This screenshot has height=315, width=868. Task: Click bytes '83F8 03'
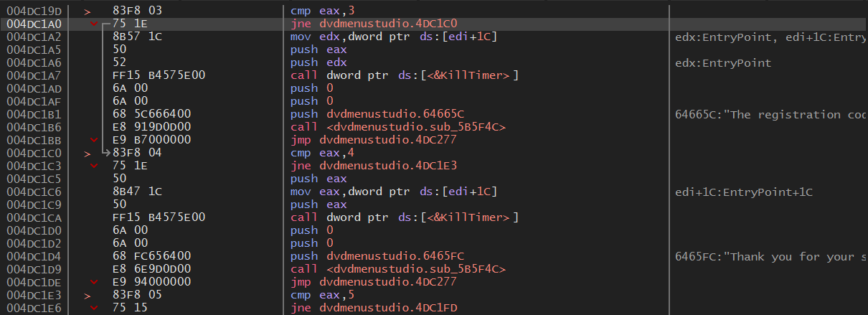tap(138, 11)
